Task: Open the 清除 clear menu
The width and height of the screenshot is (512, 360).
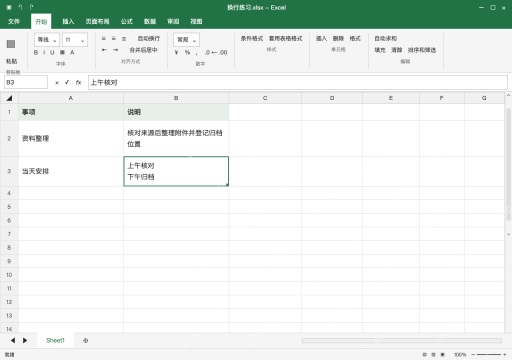Action: 396,50
